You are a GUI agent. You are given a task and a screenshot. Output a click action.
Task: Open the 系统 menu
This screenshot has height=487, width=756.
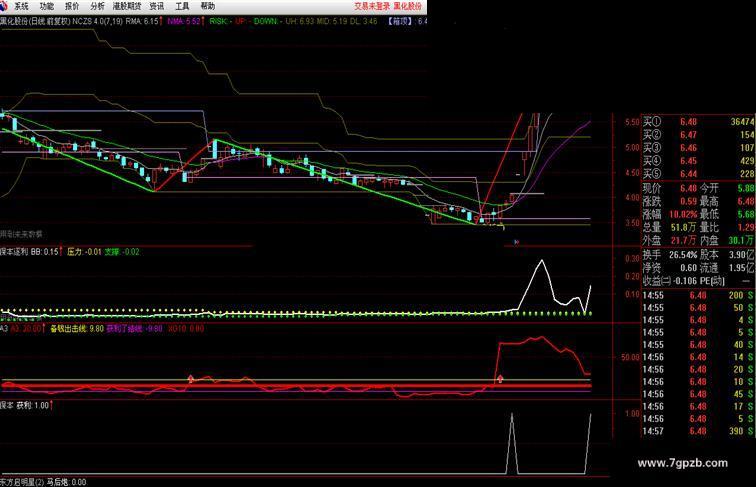21,6
